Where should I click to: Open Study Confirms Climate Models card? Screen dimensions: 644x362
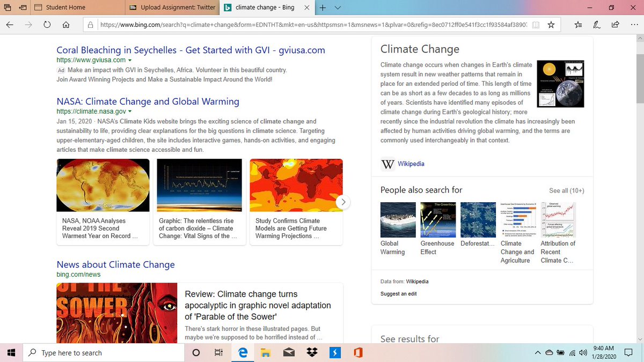pos(296,202)
